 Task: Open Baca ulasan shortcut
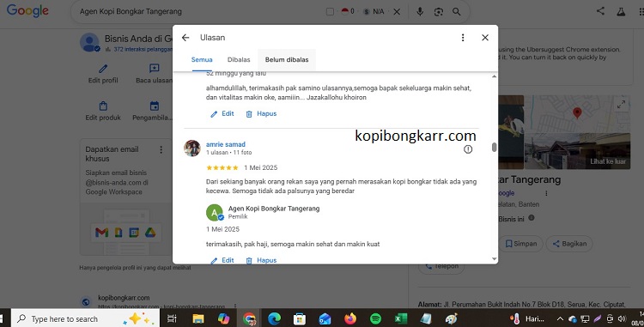pos(154,74)
